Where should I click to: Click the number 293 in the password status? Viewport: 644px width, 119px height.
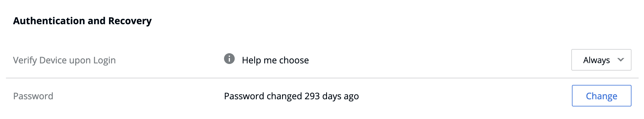pos(312,96)
